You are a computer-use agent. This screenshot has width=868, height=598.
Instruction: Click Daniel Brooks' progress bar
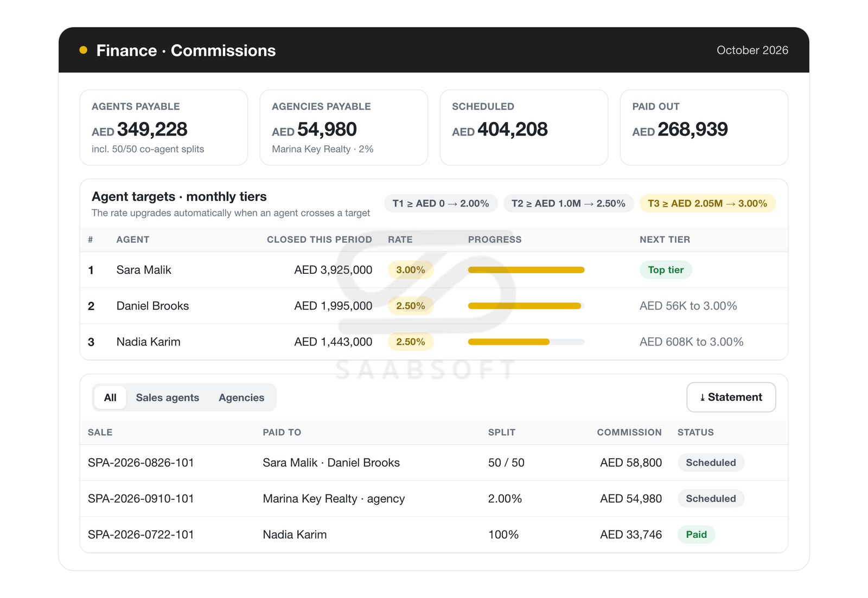pos(526,306)
